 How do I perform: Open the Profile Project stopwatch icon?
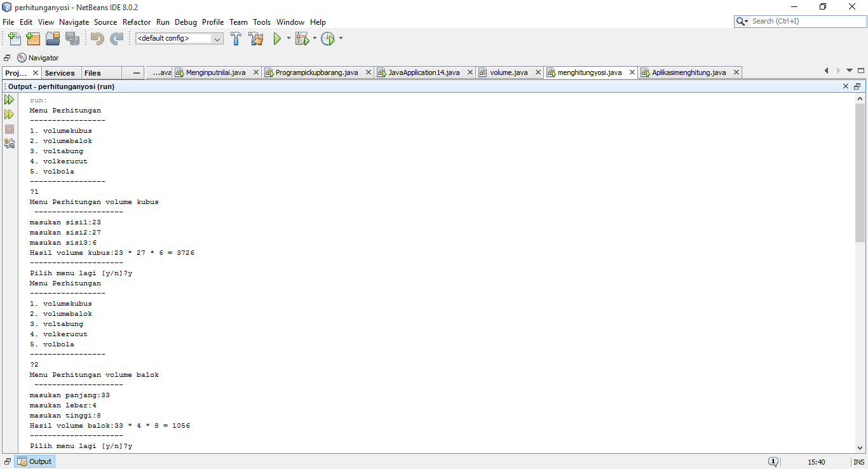pyautogui.click(x=328, y=38)
